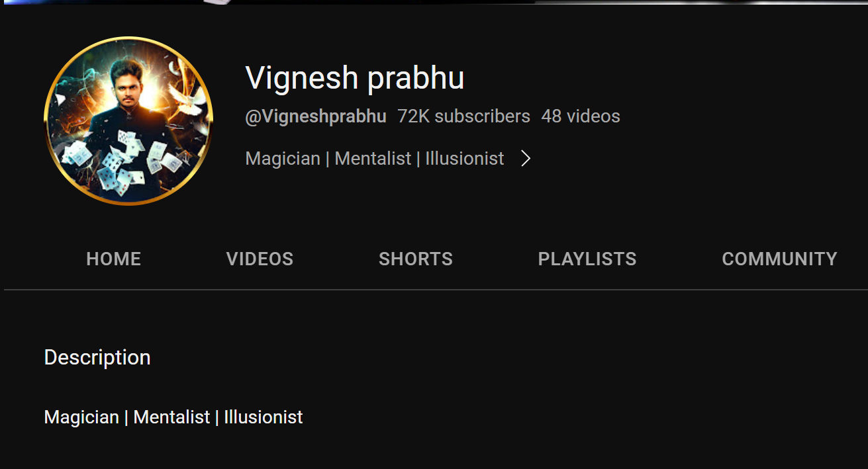The height and width of the screenshot is (469, 868).
Task: Click the channel banner strip at the top
Action: tap(434, 2)
